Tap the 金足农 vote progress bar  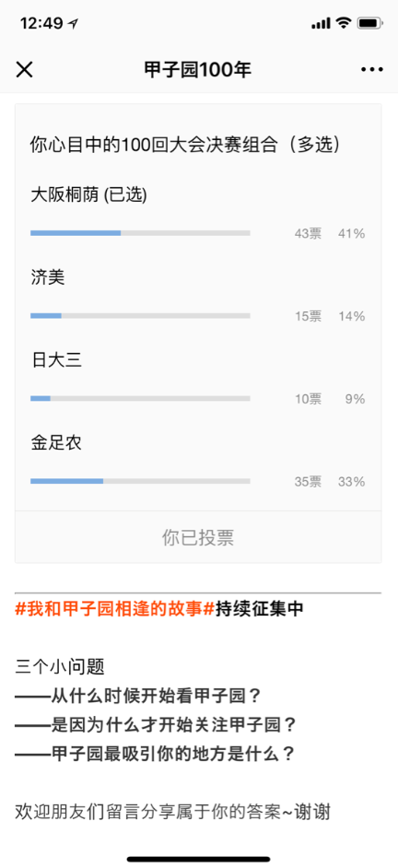click(x=140, y=481)
